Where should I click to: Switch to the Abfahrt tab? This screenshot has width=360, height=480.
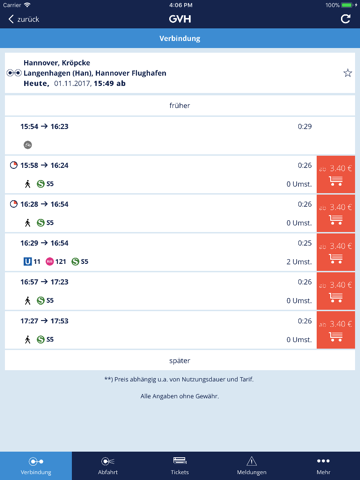click(x=108, y=466)
